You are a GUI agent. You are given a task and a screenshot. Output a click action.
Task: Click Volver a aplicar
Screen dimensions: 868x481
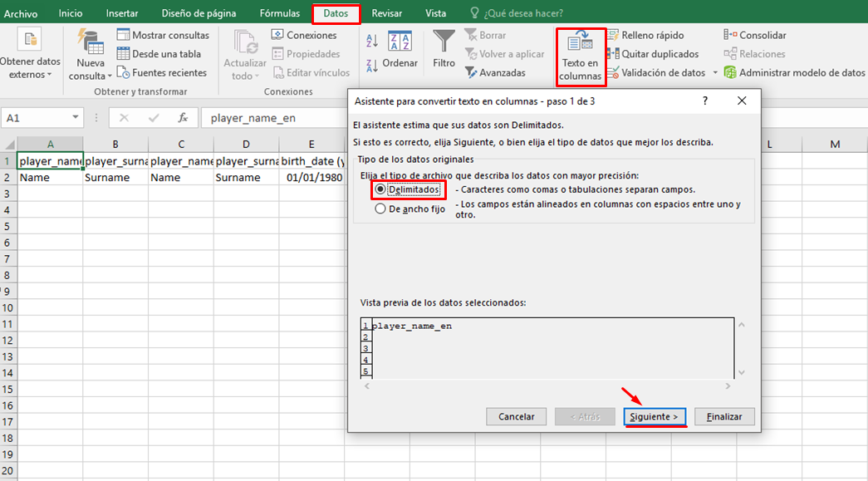pyautogui.click(x=504, y=54)
